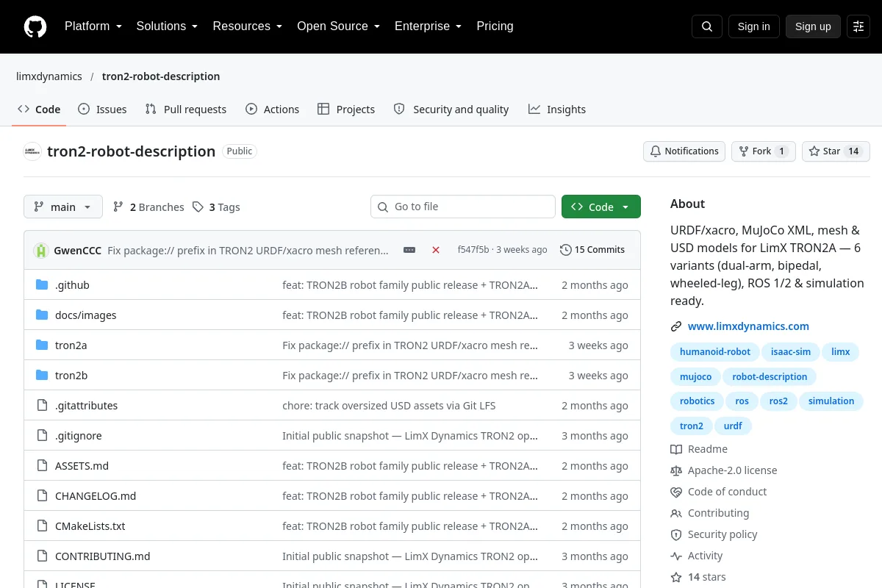Show the commit message ellipsis details
Screen dimensions: 882x588
(x=409, y=250)
